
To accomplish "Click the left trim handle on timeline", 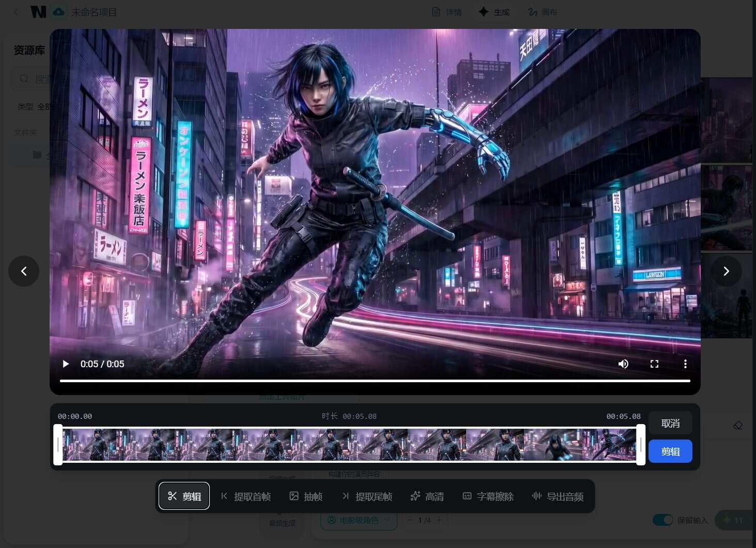I will click(58, 445).
